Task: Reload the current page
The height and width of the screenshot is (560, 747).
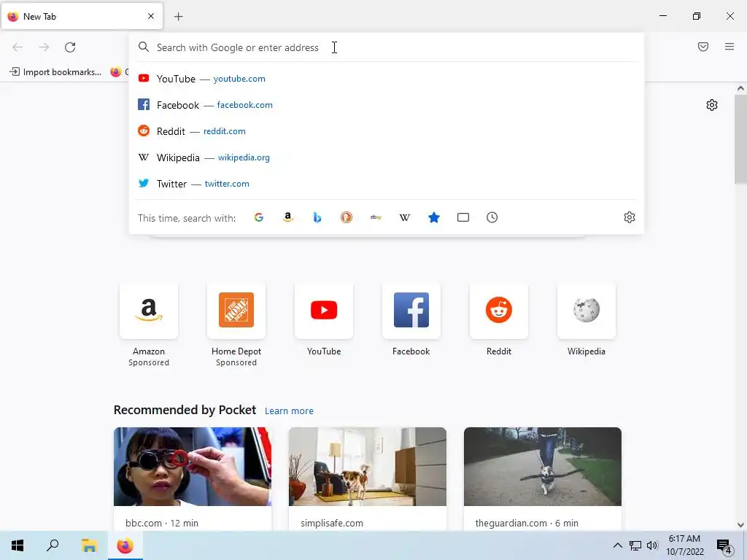Action: click(x=70, y=47)
